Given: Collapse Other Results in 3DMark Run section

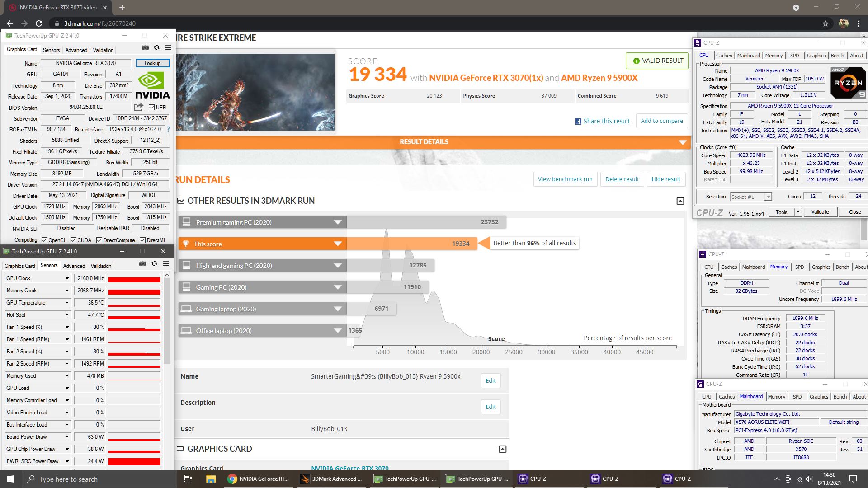Looking at the screenshot, I should (x=680, y=201).
